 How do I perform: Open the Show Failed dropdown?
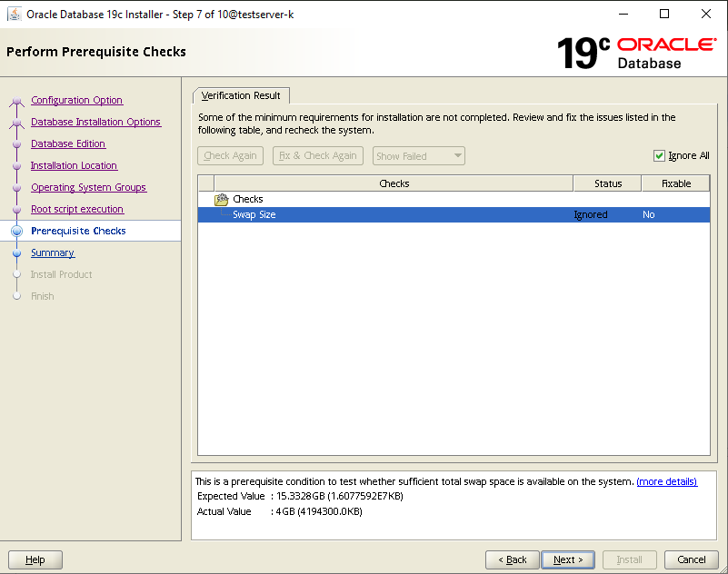pyautogui.click(x=419, y=156)
